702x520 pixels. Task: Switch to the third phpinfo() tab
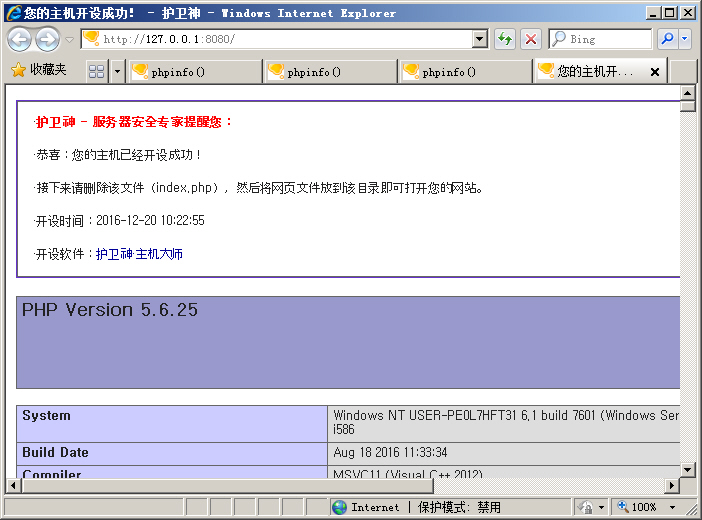click(465, 72)
